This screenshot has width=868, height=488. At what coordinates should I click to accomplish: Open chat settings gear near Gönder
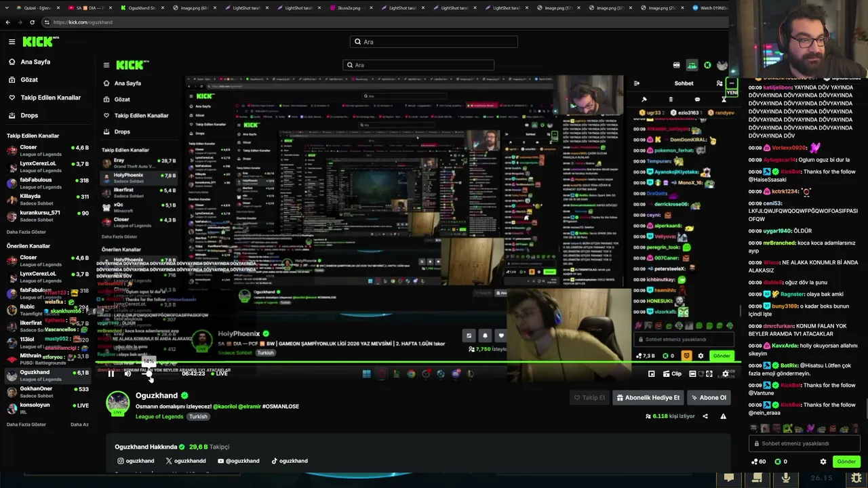pyautogui.click(x=823, y=462)
